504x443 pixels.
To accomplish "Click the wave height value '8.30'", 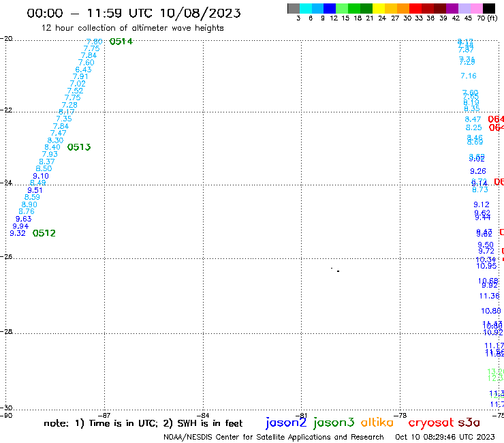I will (55, 140).
